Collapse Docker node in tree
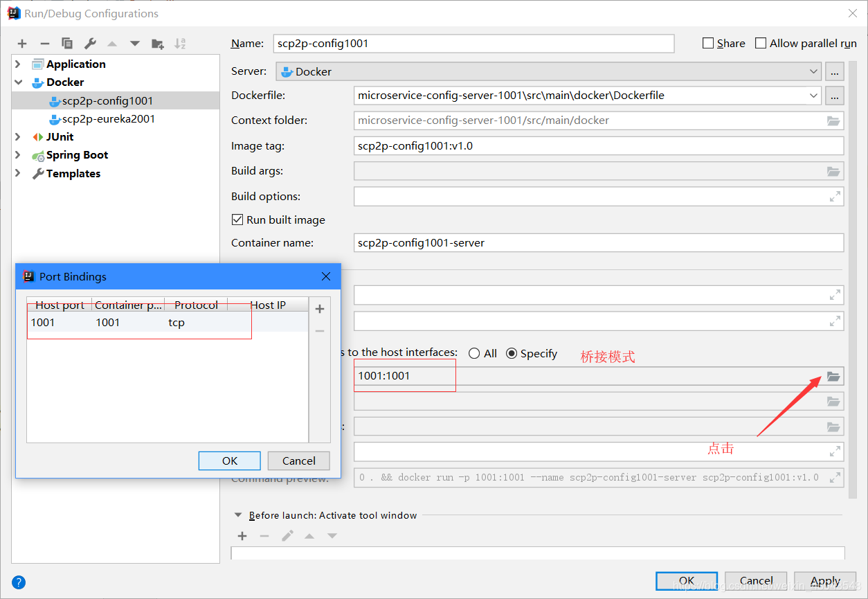 [x=18, y=82]
